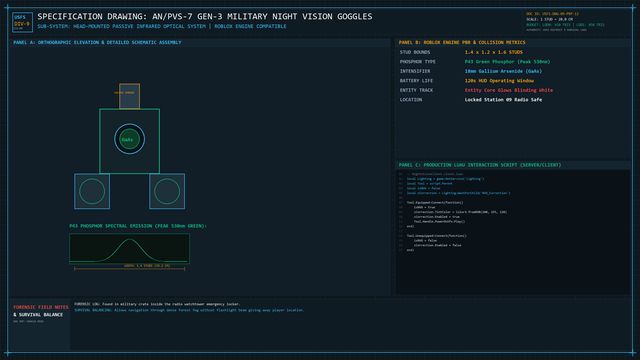Click the 'FORENSIC LOG: Found in military crate' line
This screenshot has height=360, width=640.
157,304
